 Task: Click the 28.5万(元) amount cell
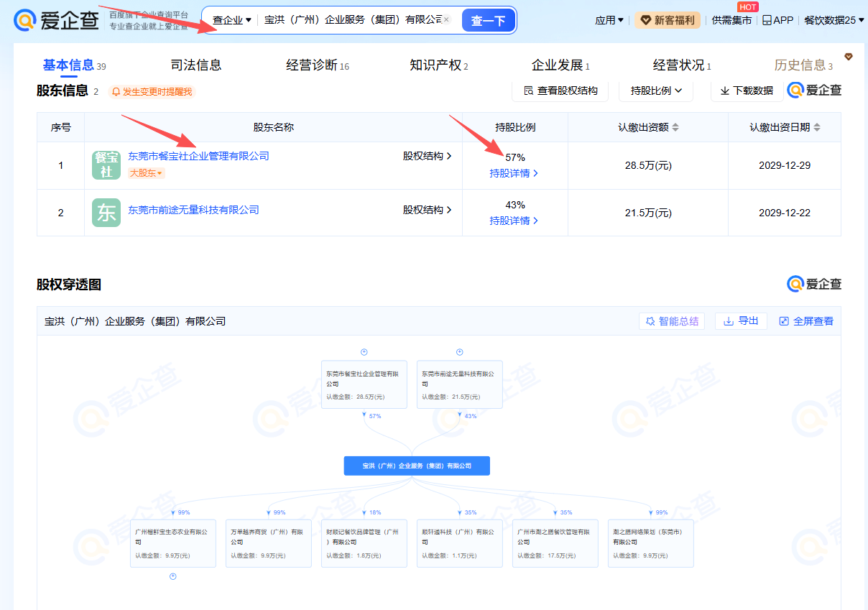coord(648,165)
